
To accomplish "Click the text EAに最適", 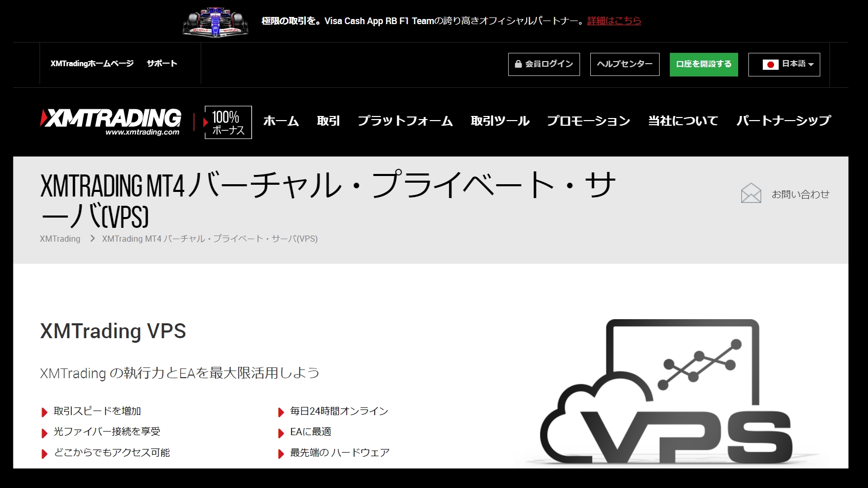I will [311, 432].
